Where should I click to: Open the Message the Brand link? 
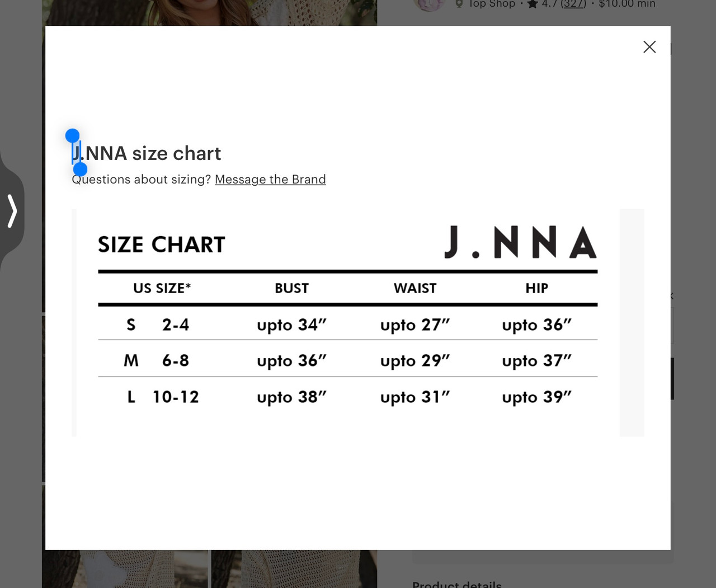pyautogui.click(x=270, y=180)
